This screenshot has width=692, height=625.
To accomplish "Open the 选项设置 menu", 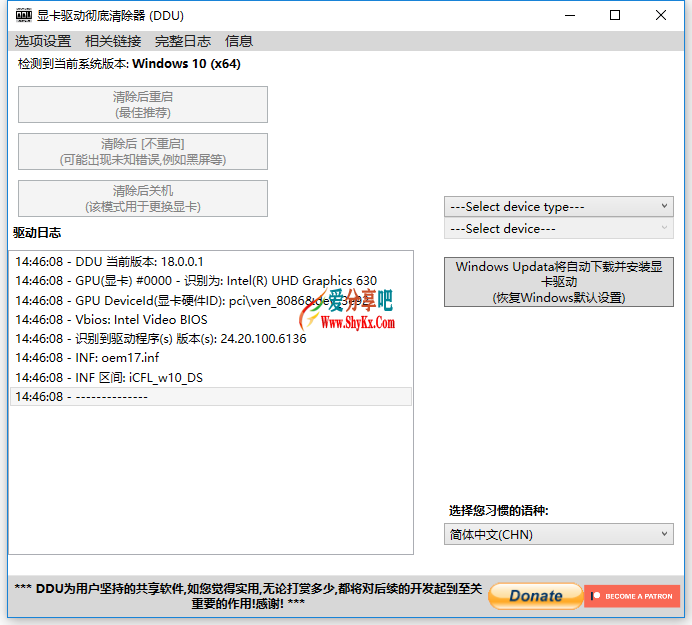I will (43, 41).
